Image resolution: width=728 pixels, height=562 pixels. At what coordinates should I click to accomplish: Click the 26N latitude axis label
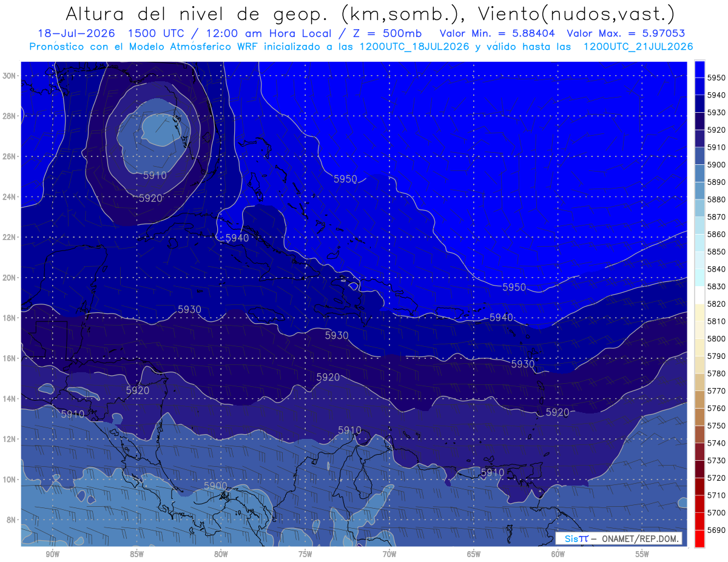(10, 156)
